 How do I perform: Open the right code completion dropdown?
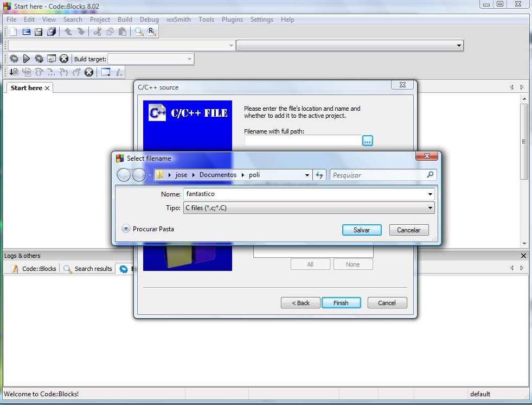click(459, 45)
